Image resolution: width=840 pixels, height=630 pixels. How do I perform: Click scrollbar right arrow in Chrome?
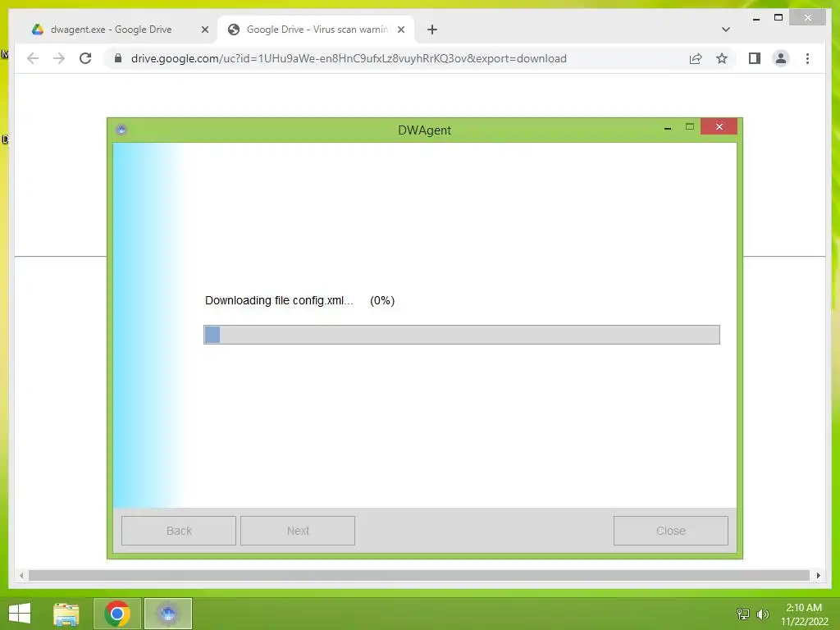click(818, 575)
